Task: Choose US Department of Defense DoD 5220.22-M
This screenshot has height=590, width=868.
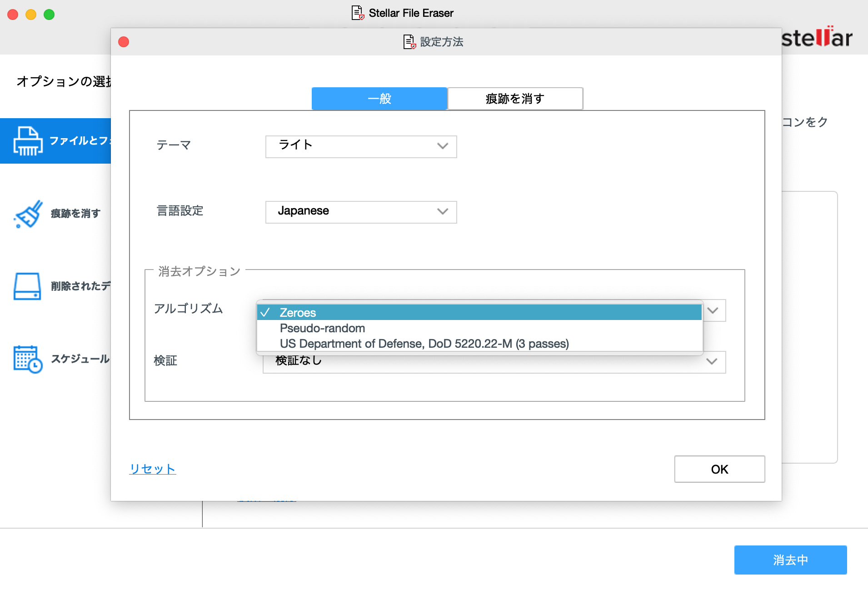Action: pyautogui.click(x=479, y=343)
